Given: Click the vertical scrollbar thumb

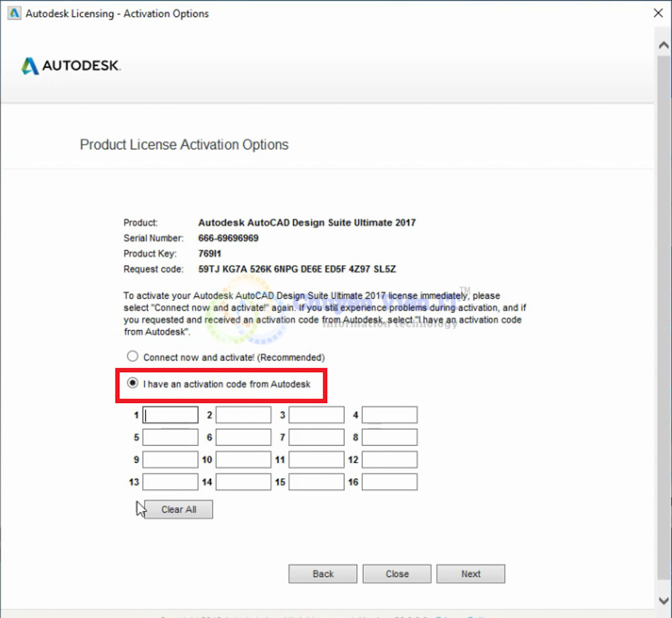Looking at the screenshot, I should coord(664,317).
